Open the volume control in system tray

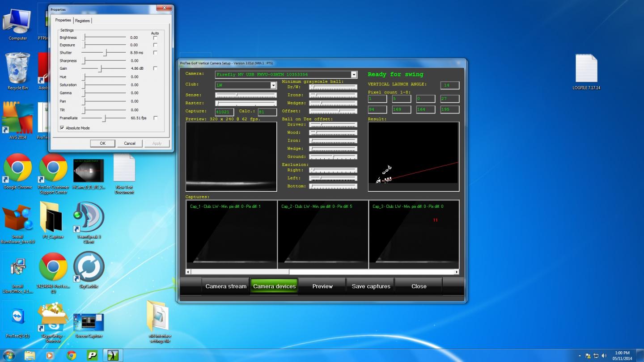[x=604, y=356]
